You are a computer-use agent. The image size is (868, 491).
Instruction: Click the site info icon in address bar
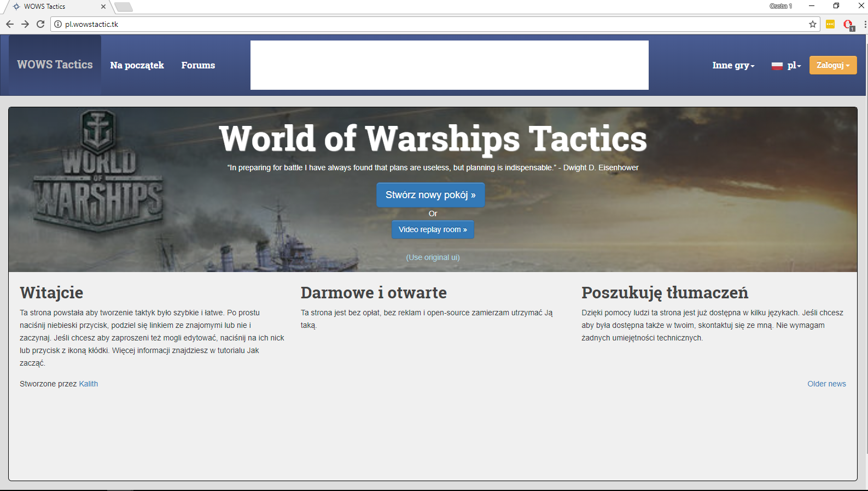(x=58, y=24)
